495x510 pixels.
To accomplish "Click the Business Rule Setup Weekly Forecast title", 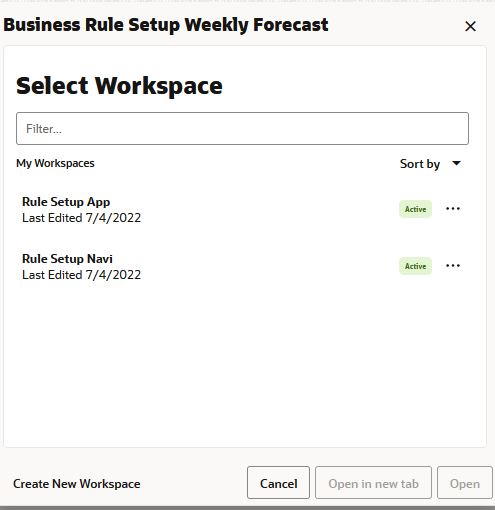I will 166,25.
